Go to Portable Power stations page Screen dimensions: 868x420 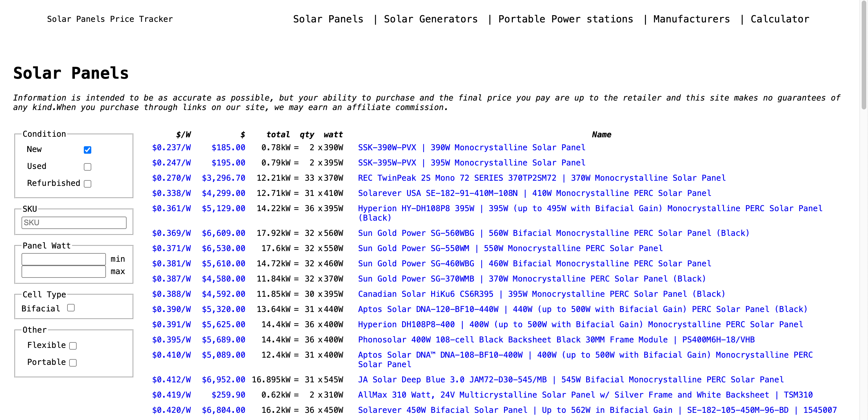(566, 19)
